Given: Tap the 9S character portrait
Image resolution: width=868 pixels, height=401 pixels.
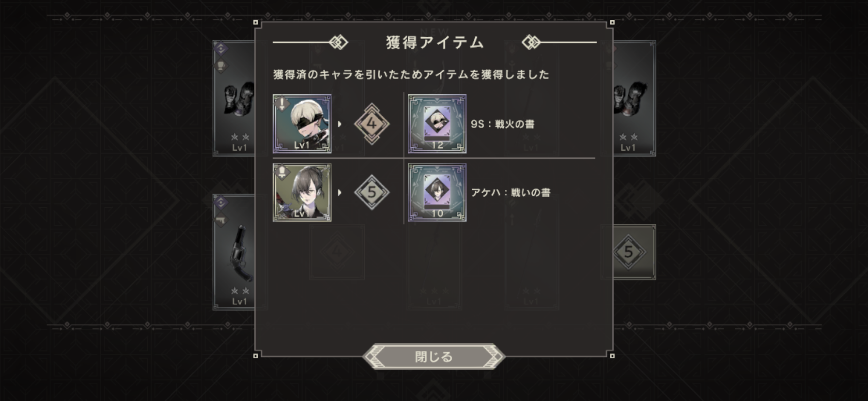Looking at the screenshot, I should 302,124.
